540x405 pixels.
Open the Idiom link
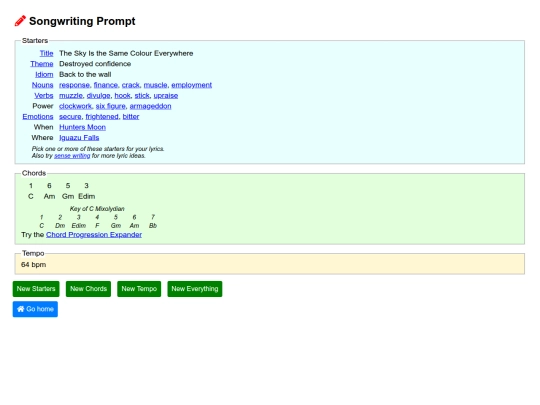[x=44, y=74]
